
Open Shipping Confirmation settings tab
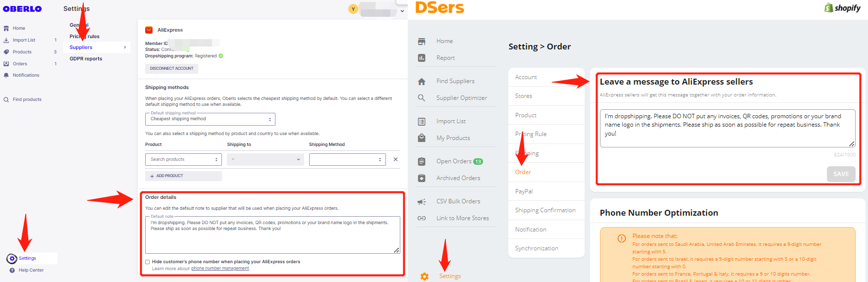546,210
